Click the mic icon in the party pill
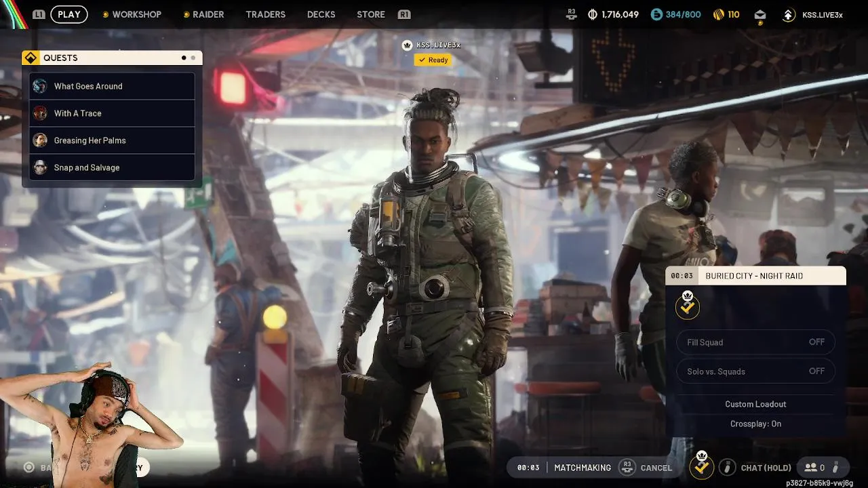This screenshot has width=868, height=488. [836, 467]
